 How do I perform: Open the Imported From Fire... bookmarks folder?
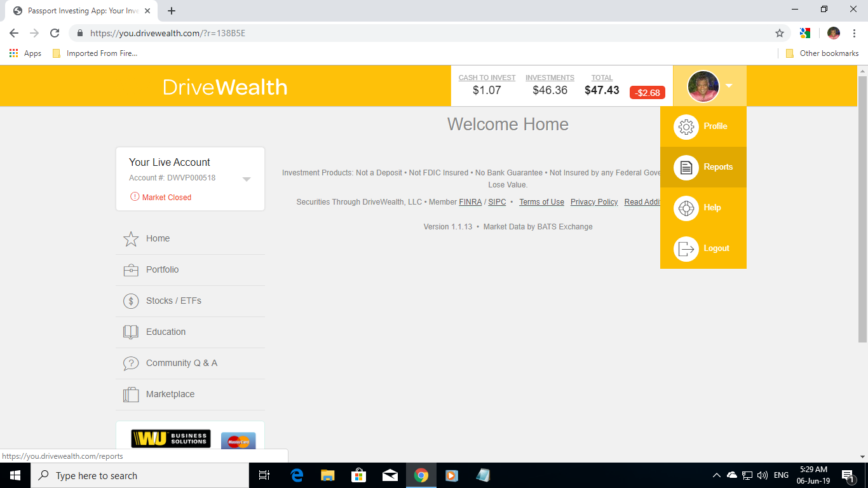pos(95,53)
